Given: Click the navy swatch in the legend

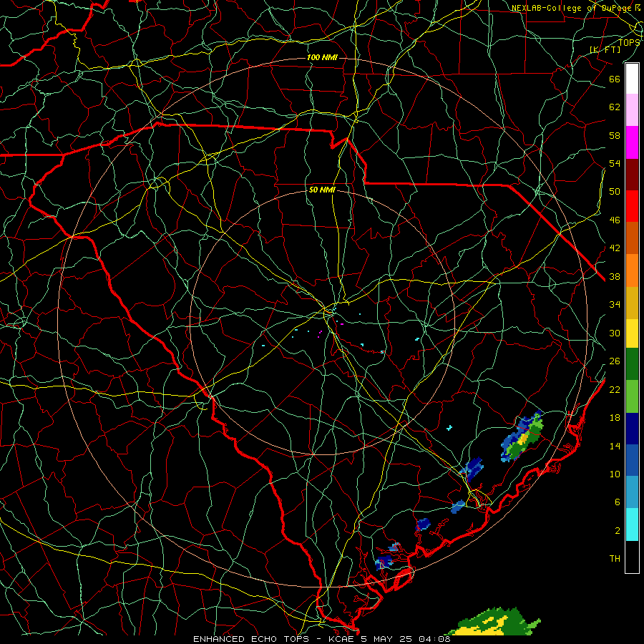Looking at the screenshot, I should click(x=632, y=429).
